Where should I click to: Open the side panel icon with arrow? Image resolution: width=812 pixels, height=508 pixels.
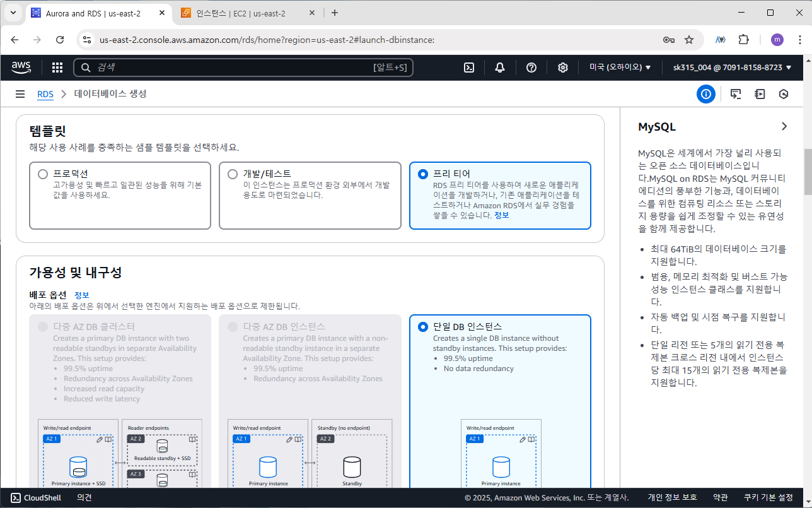(760, 94)
